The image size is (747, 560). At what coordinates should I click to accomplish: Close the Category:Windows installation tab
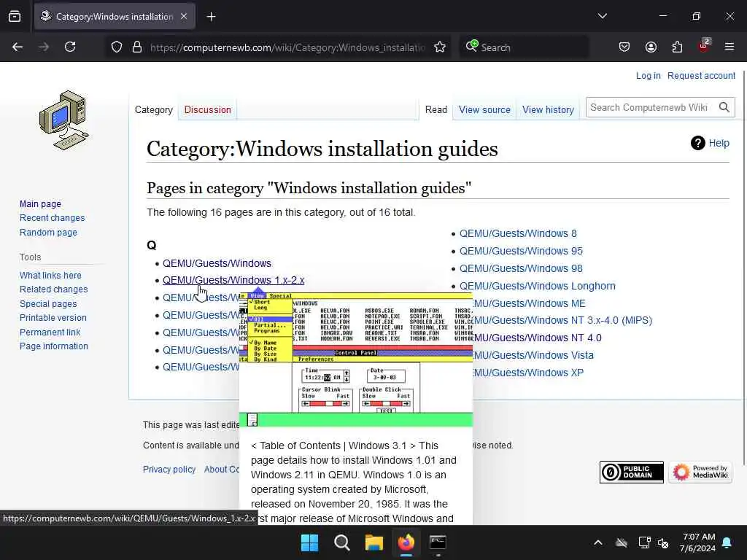coord(184,16)
